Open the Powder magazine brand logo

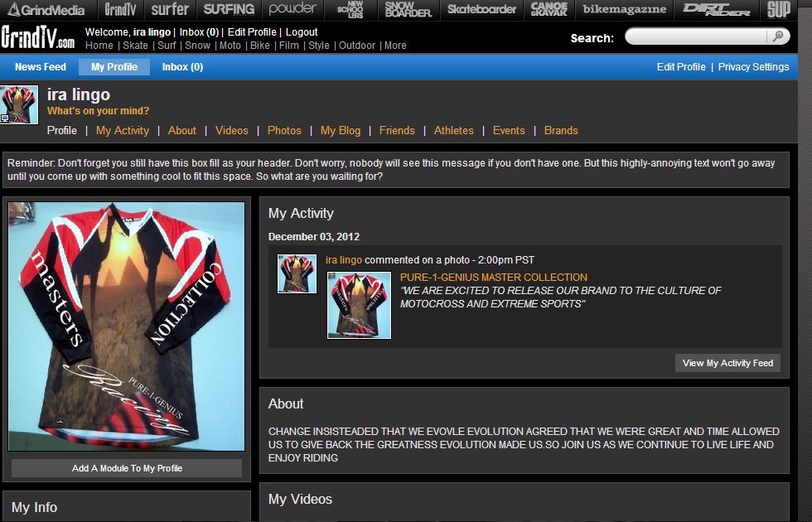click(x=292, y=9)
